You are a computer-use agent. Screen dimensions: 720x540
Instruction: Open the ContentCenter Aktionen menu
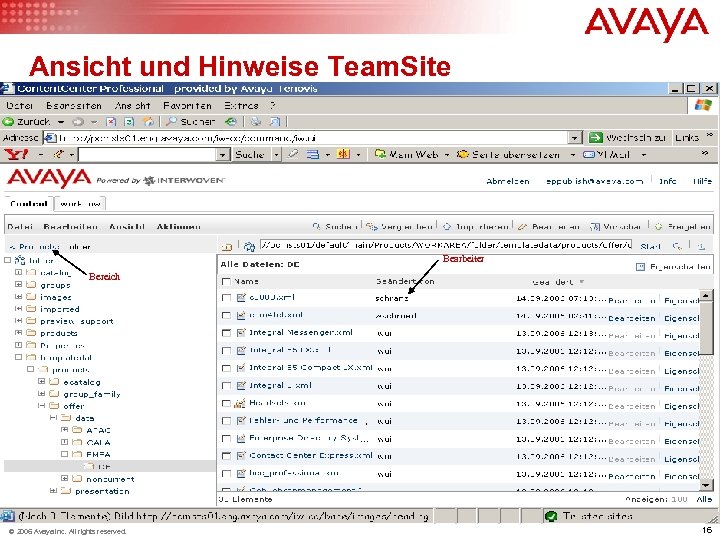tap(178, 226)
